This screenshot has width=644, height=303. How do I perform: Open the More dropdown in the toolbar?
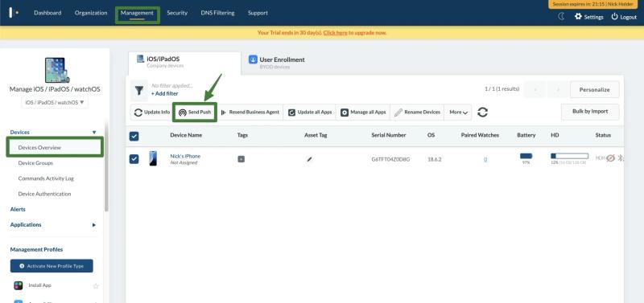point(458,112)
